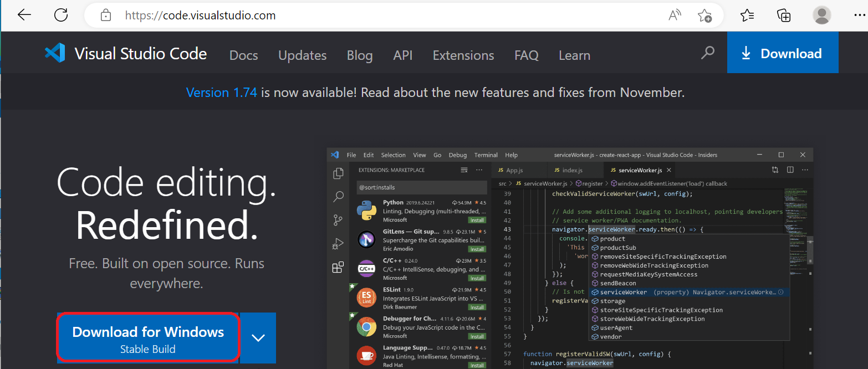Click the blue Download button in header
The height and width of the screenshot is (369, 868).
click(783, 53)
